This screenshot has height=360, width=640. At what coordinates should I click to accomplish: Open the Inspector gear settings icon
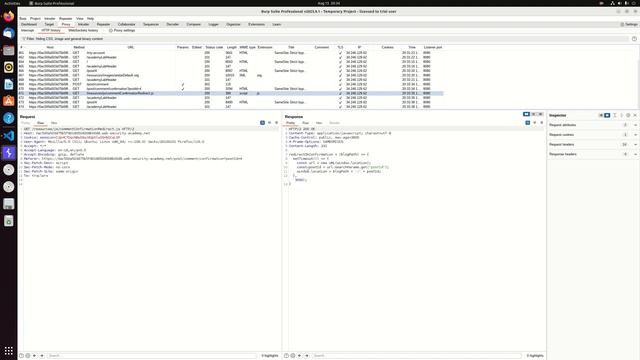tap(628, 116)
